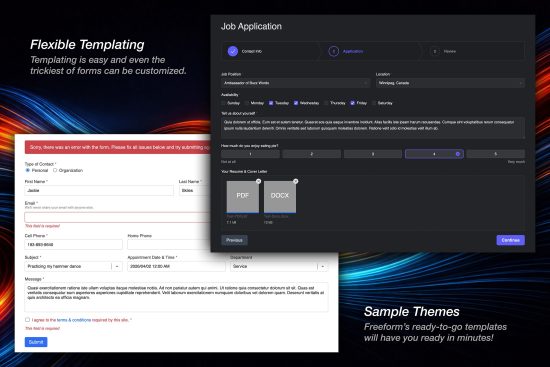Click the Message textarea in contact form
550x367 pixels.
click(176, 297)
